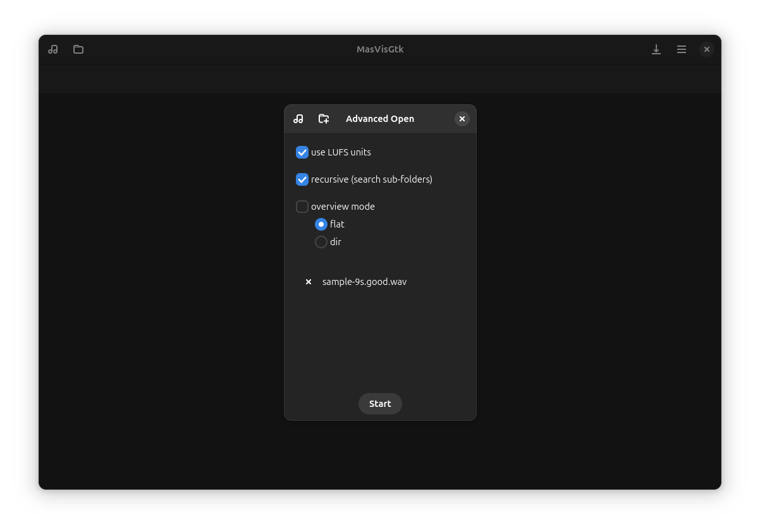This screenshot has width=760, height=532.
Task: Close the Advanced Open dialog
Action: [x=462, y=119]
